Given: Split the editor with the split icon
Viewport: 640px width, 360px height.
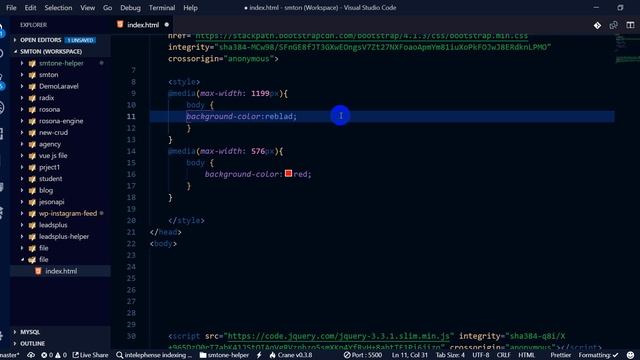Looking at the screenshot, I should [630, 25].
